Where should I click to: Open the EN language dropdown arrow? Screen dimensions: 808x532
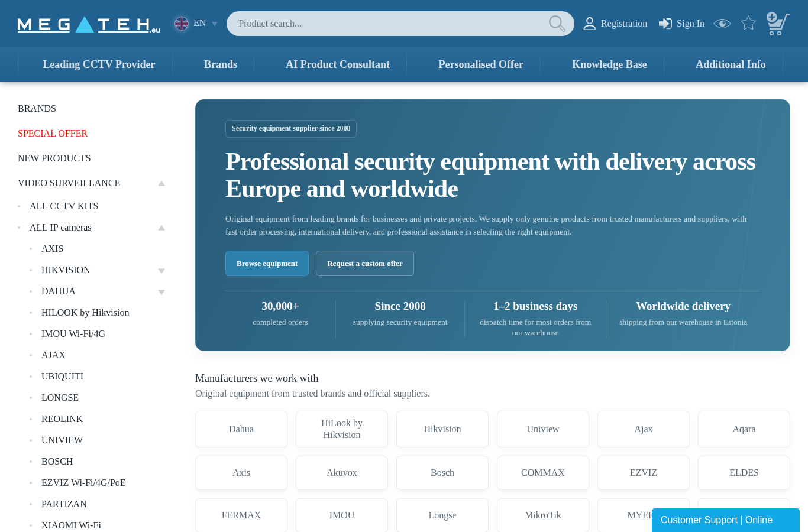pos(215,24)
